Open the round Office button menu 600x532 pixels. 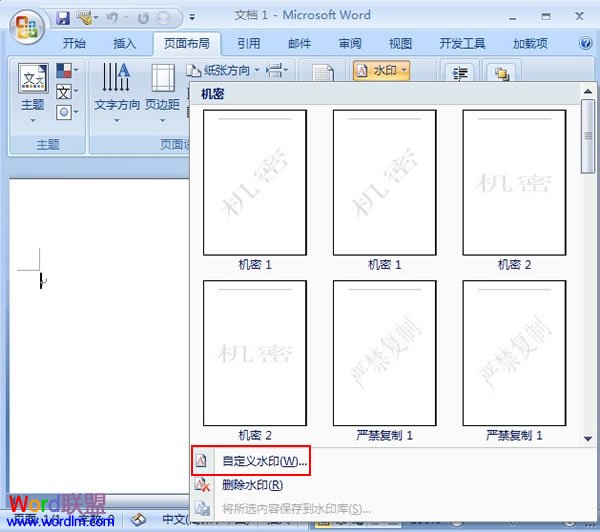pyautogui.click(x=27, y=27)
